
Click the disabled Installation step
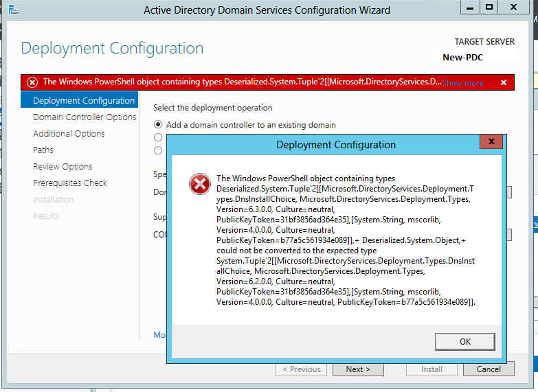pyautogui.click(x=53, y=199)
